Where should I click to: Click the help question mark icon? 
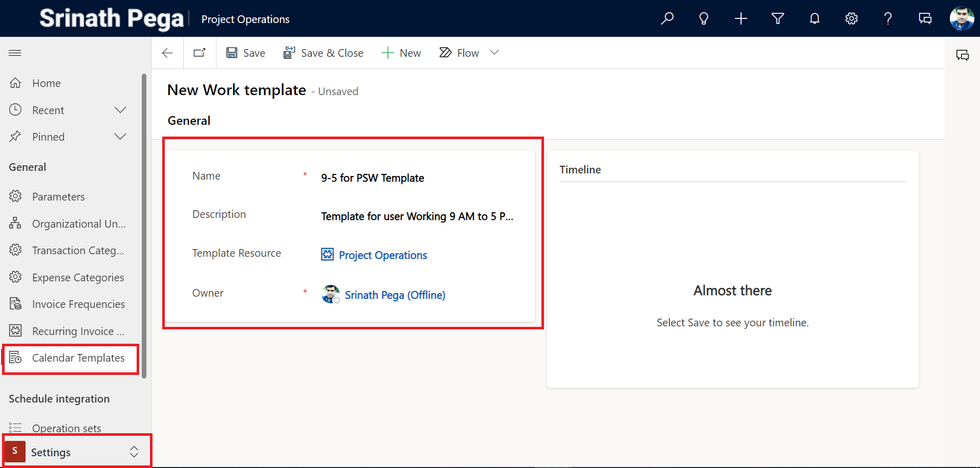888,19
